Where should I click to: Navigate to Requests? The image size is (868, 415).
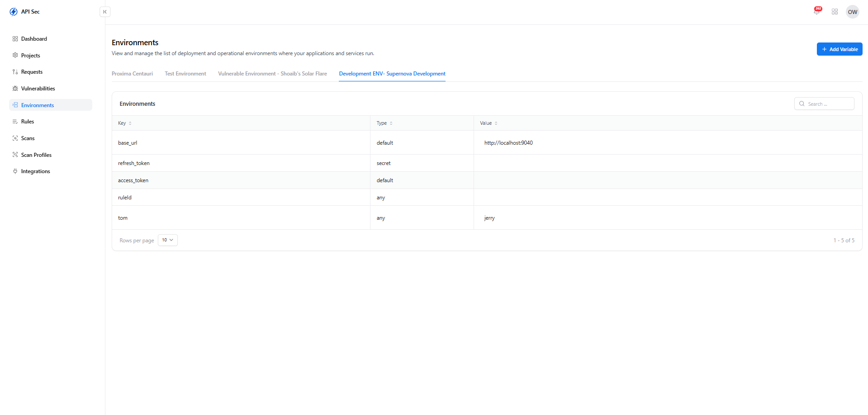coord(51,72)
